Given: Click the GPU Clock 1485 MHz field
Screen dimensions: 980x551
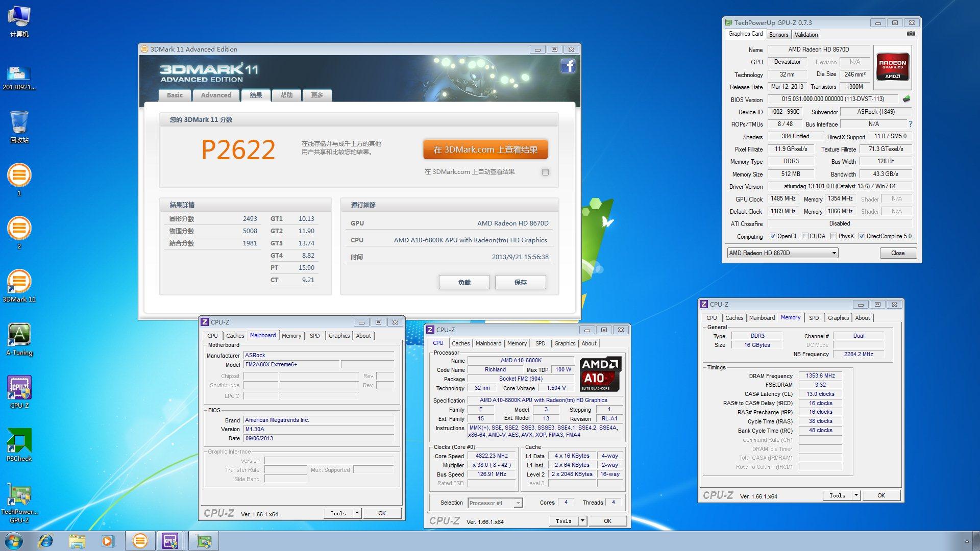Looking at the screenshot, I should (783, 198).
